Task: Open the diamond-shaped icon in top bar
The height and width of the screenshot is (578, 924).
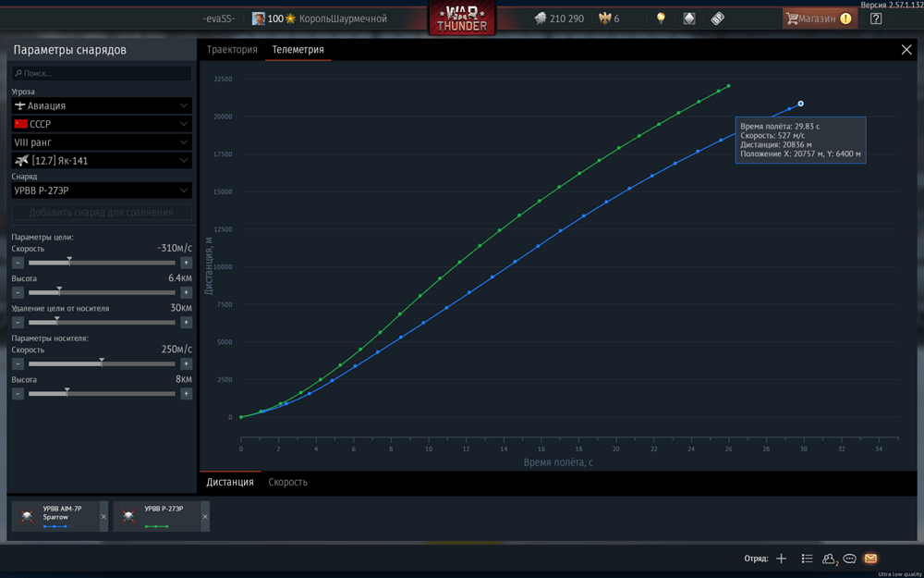Action: point(689,18)
